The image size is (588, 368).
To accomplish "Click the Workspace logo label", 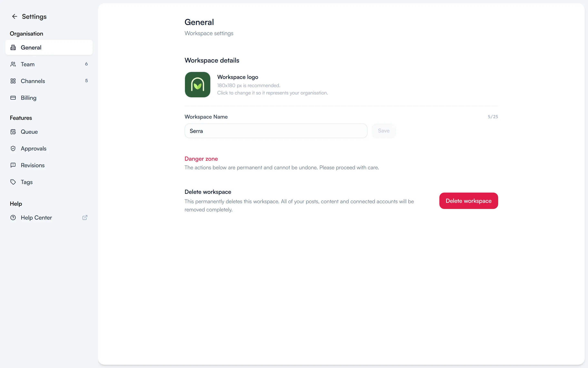I will point(238,77).
